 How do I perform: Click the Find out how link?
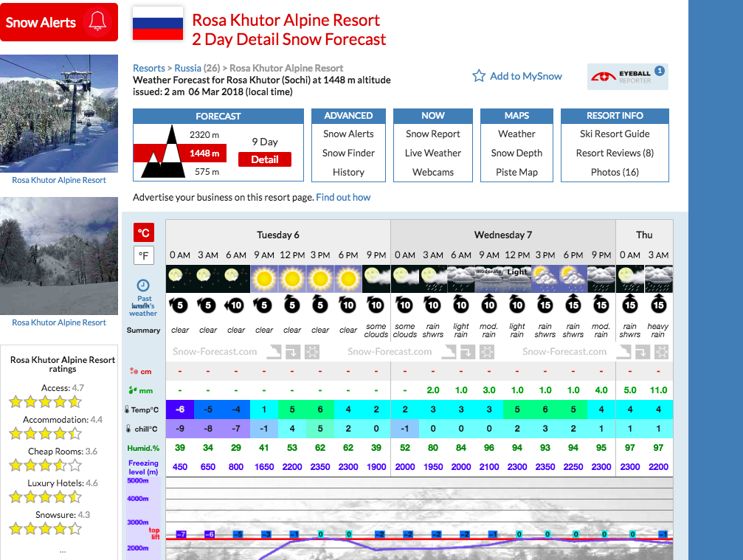pos(343,197)
